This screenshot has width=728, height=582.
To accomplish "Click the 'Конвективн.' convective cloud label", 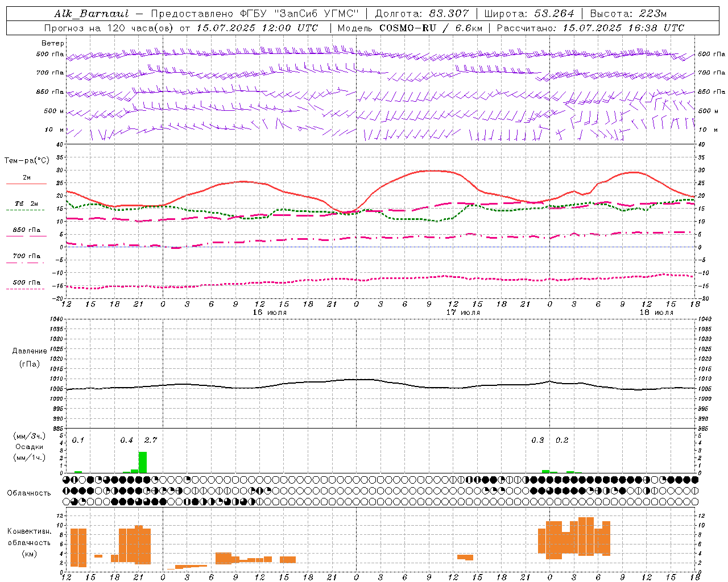I will point(30,531).
